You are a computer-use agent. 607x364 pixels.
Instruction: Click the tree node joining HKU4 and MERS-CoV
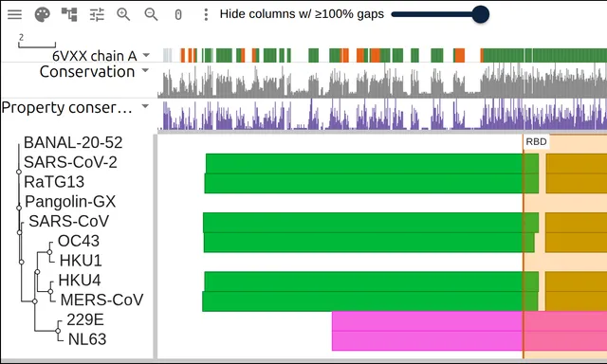tap(50, 291)
